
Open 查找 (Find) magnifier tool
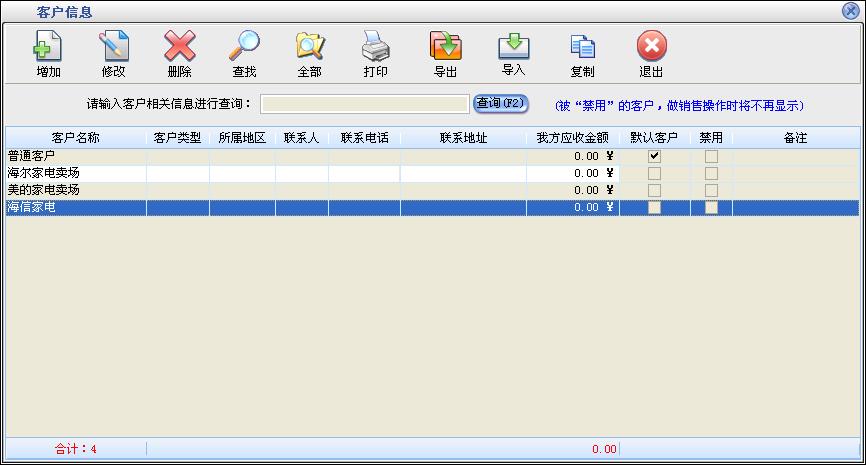244,47
